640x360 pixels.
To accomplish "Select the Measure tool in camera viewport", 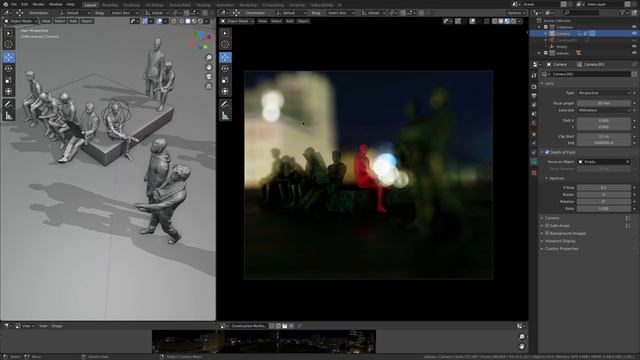I will coord(225,116).
